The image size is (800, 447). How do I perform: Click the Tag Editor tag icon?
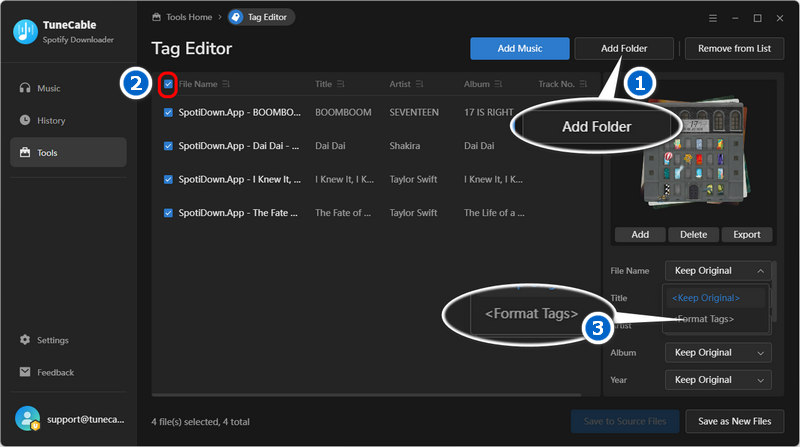coord(236,17)
